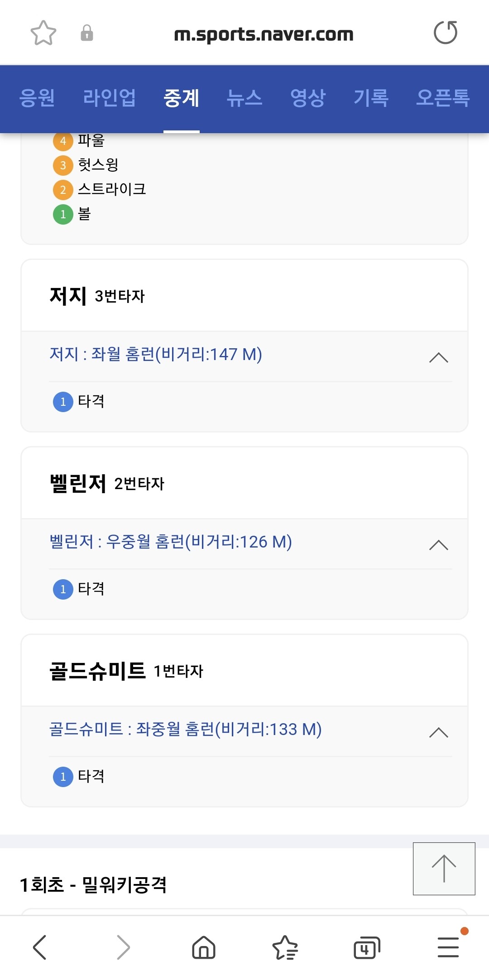This screenshot has width=489, height=980.
Task: Switch to the 뉴스 tab
Action: 244,98
